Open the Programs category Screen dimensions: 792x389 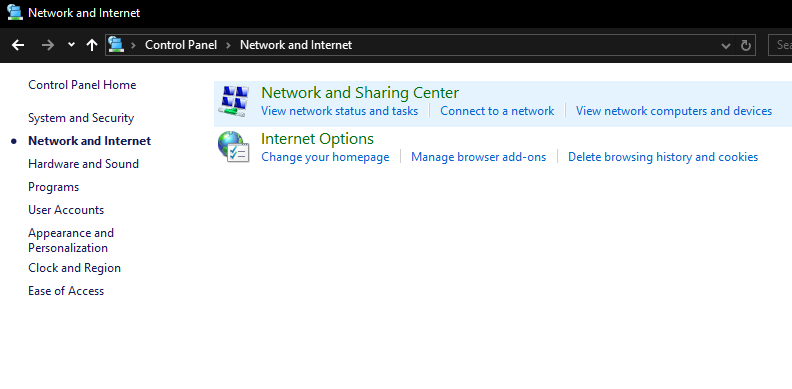tap(54, 187)
